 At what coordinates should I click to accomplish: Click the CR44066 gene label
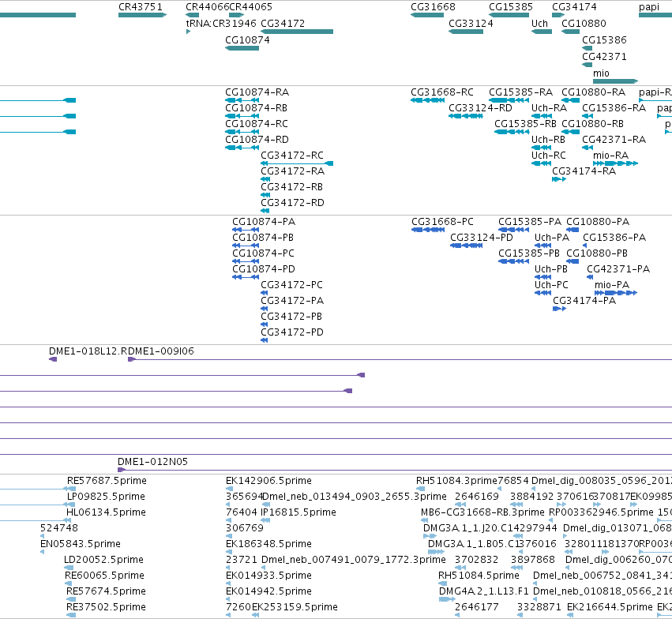click(208, 7)
